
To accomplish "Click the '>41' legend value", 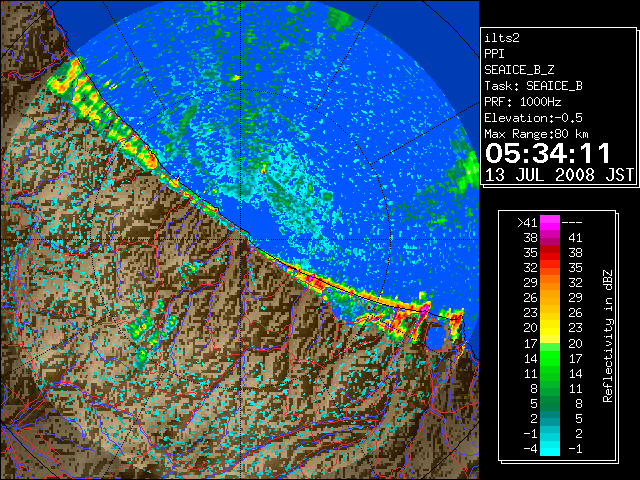I will (527, 222).
